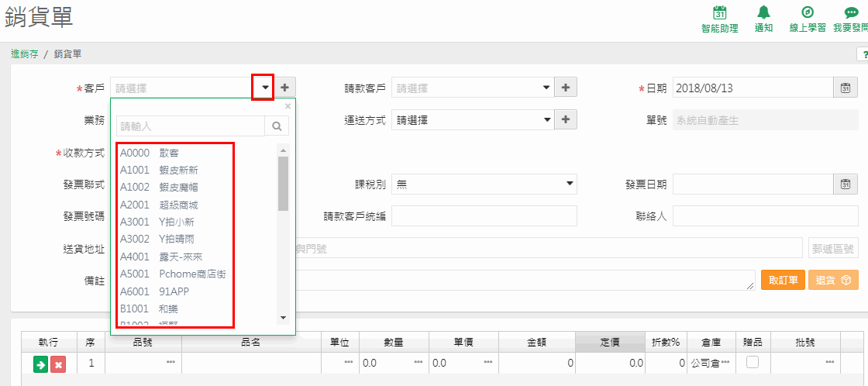
Task: Click the 郵遞區號 button
Action: pos(833,248)
